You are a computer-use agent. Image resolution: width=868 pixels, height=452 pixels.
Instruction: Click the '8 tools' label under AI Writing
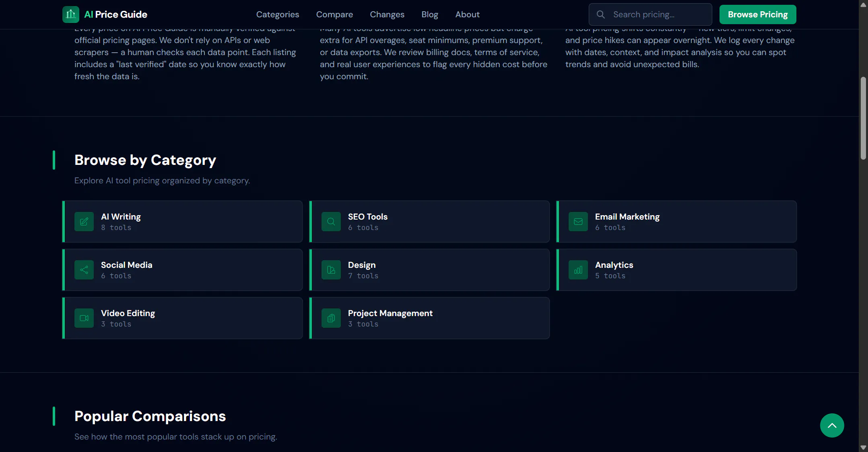click(x=116, y=228)
